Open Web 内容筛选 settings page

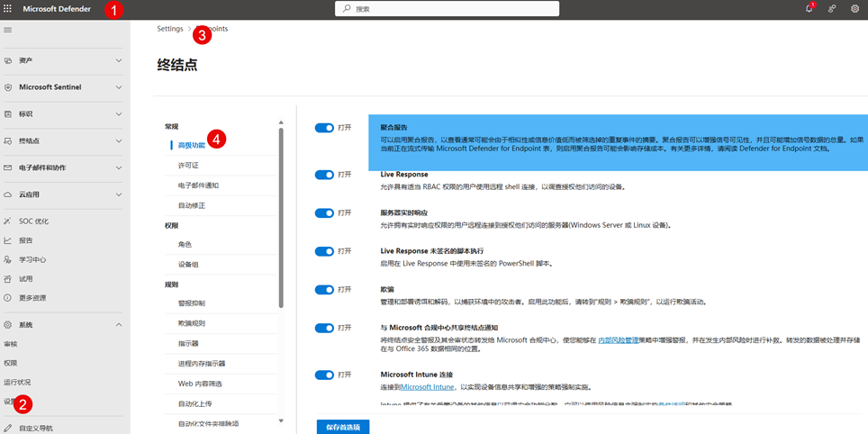[x=200, y=384]
